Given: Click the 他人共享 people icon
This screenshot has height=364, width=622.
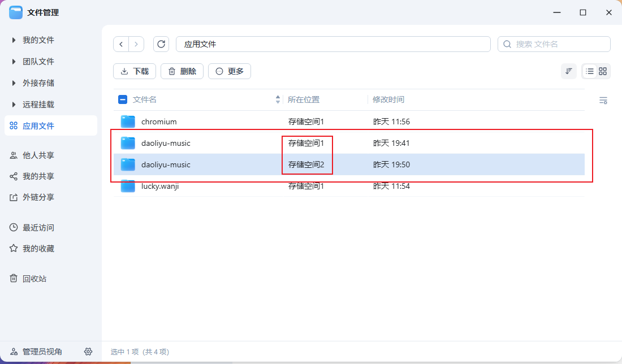Looking at the screenshot, I should pyautogui.click(x=14, y=155).
